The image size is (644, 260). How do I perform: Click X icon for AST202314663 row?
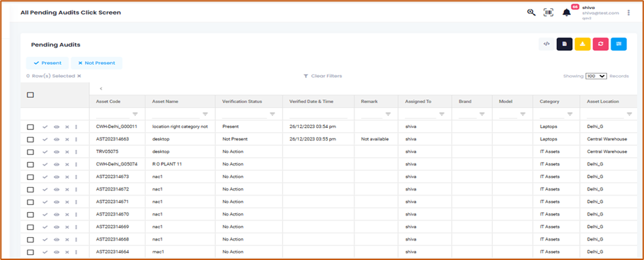[67, 140]
